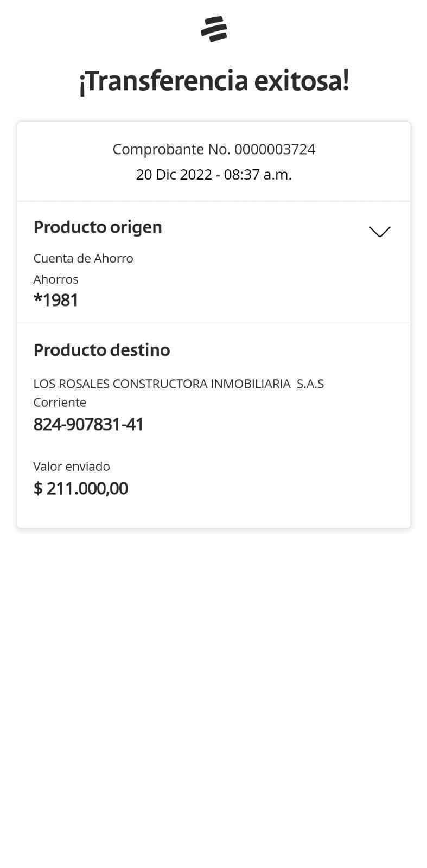
Task: Click the S.A.S company suffix
Action: [x=310, y=384]
